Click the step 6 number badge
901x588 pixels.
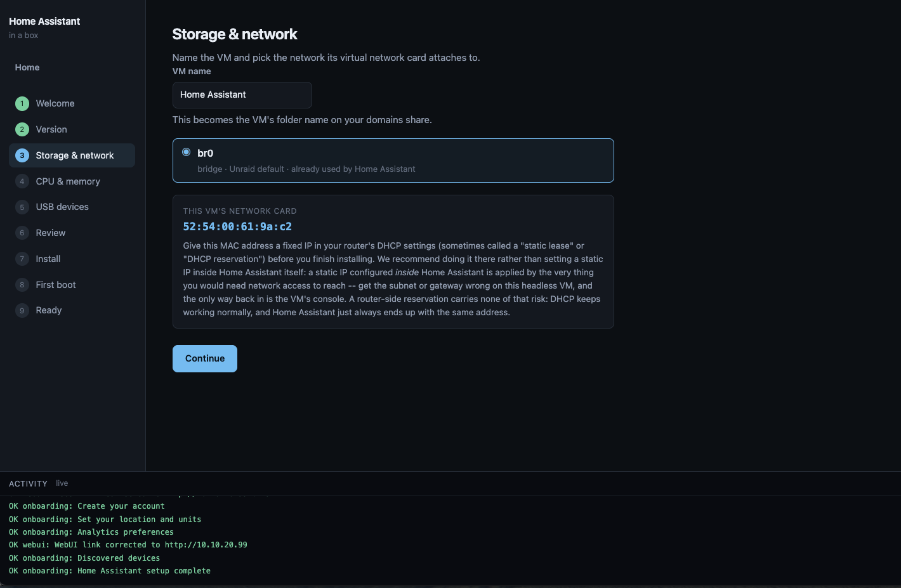pyautogui.click(x=22, y=233)
